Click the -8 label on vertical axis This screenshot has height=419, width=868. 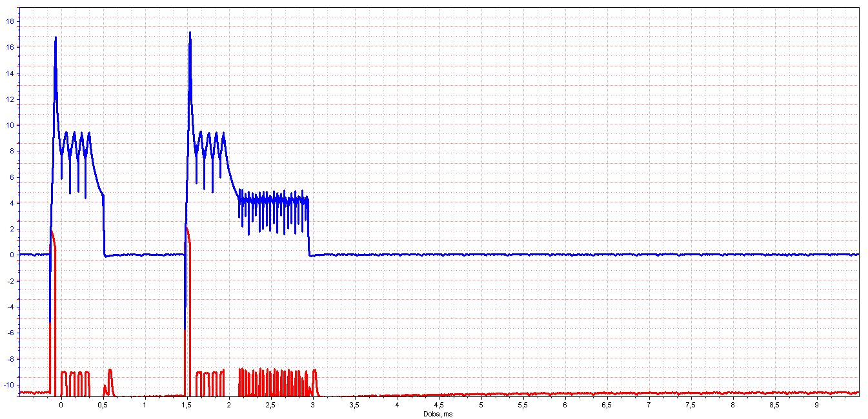(x=9, y=359)
